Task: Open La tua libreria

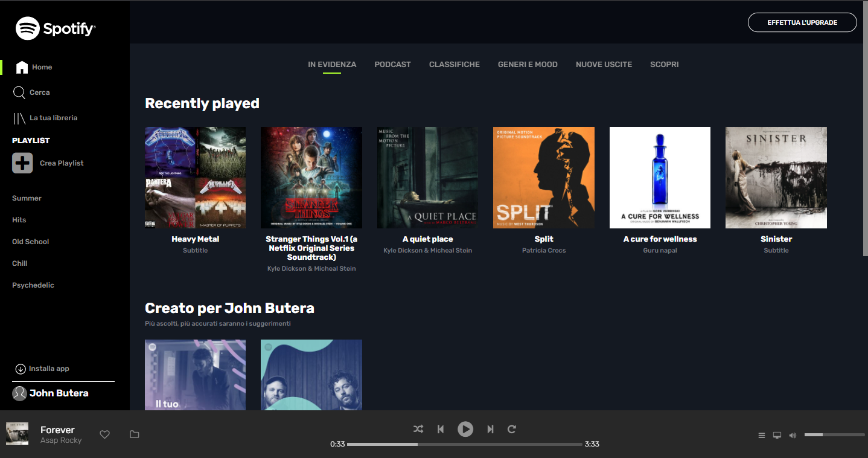Action: click(54, 117)
